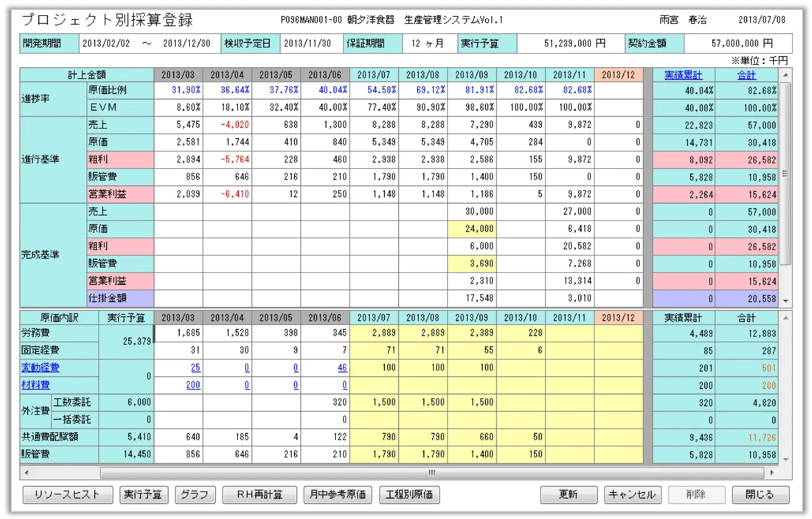Click the lower cost-breakdown table's scroll-up arrow
Screen dimensions: 812x519
click(x=786, y=318)
